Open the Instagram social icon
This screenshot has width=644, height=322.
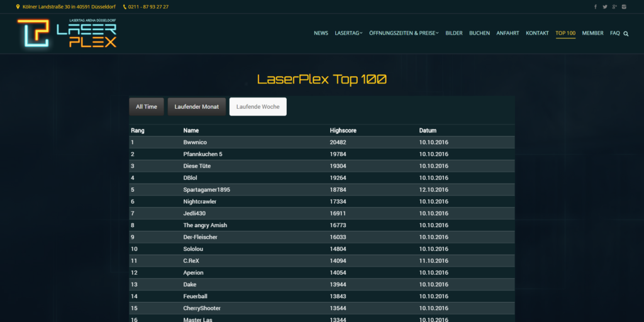coord(624,7)
